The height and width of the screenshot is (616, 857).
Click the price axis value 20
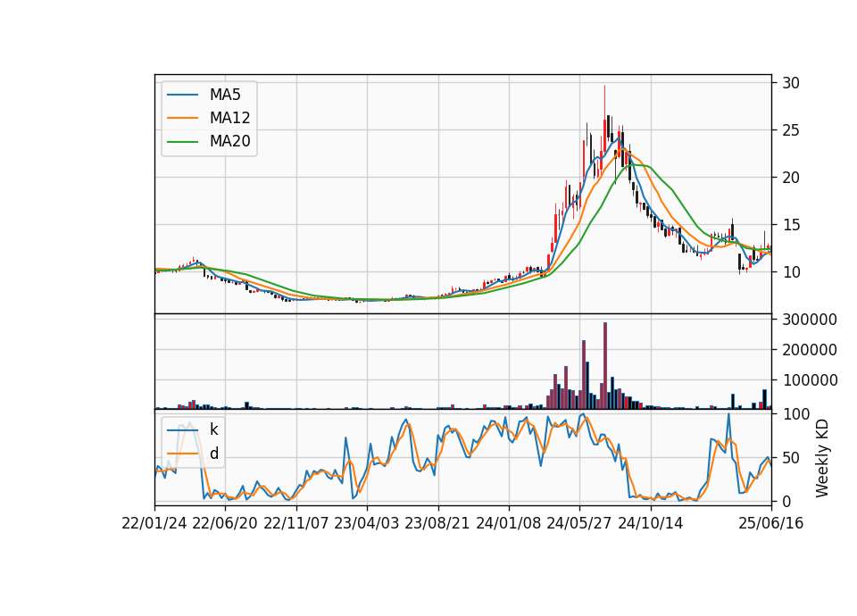point(791,178)
